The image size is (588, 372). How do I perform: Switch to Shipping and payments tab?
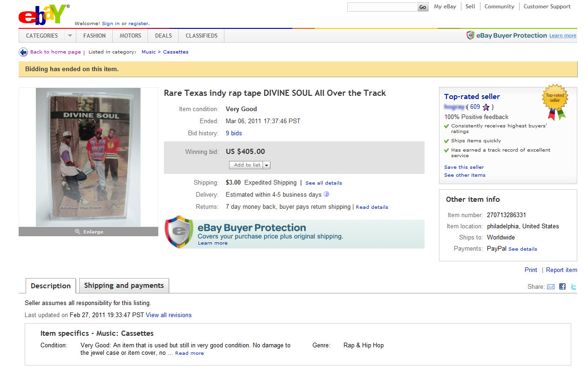pos(124,286)
